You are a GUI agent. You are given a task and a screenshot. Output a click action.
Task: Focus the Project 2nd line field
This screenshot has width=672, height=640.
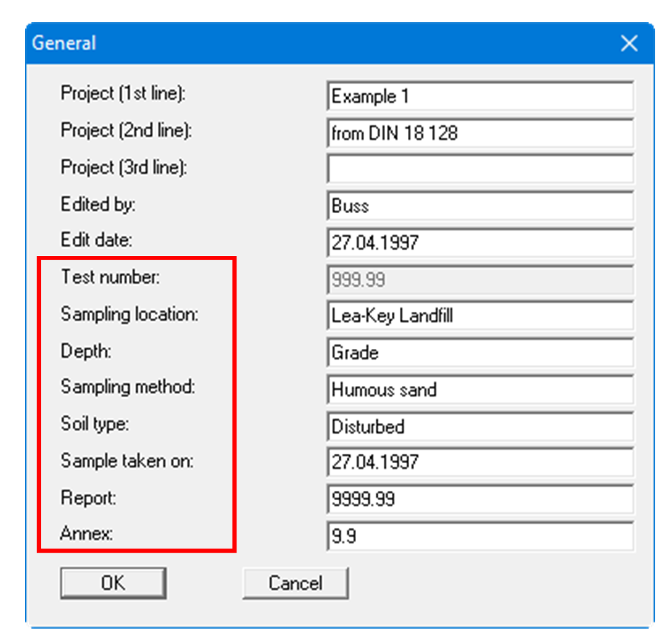coord(480,133)
